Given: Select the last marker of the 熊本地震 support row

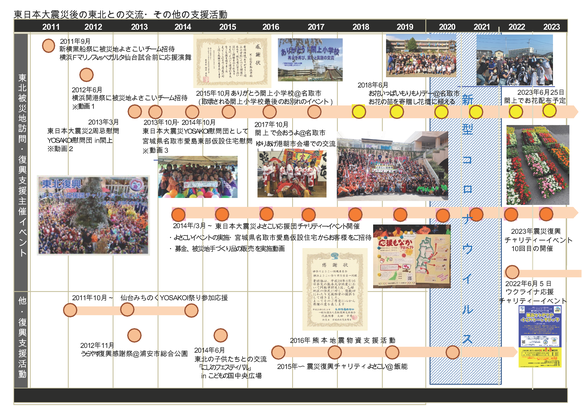Looking at the screenshot, I should click(452, 352).
